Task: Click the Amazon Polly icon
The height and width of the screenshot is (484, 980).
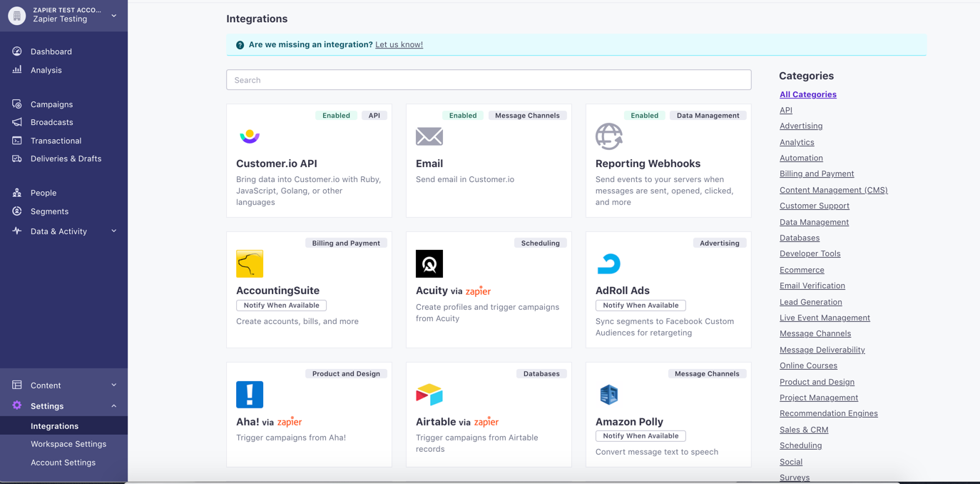Action: (x=608, y=394)
